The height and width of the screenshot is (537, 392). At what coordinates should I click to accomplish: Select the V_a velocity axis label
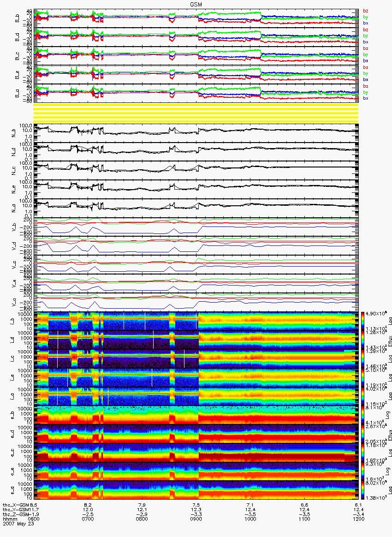point(14,302)
